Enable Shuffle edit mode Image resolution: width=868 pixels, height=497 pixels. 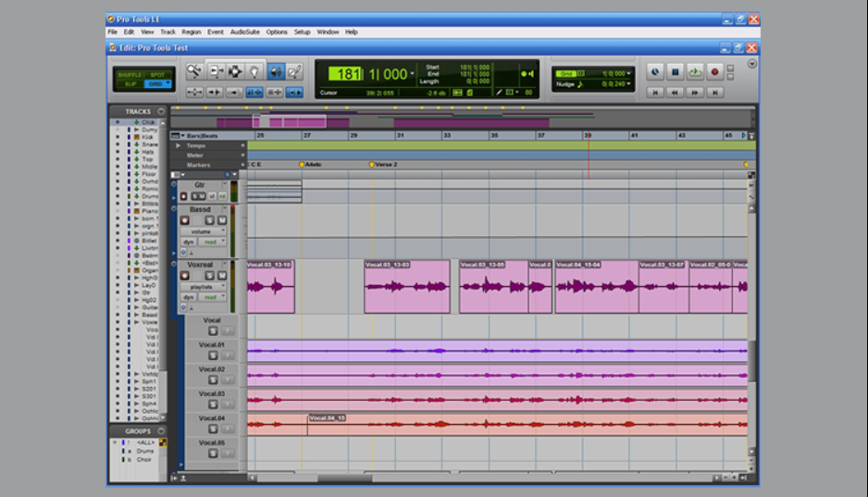pyautogui.click(x=130, y=74)
